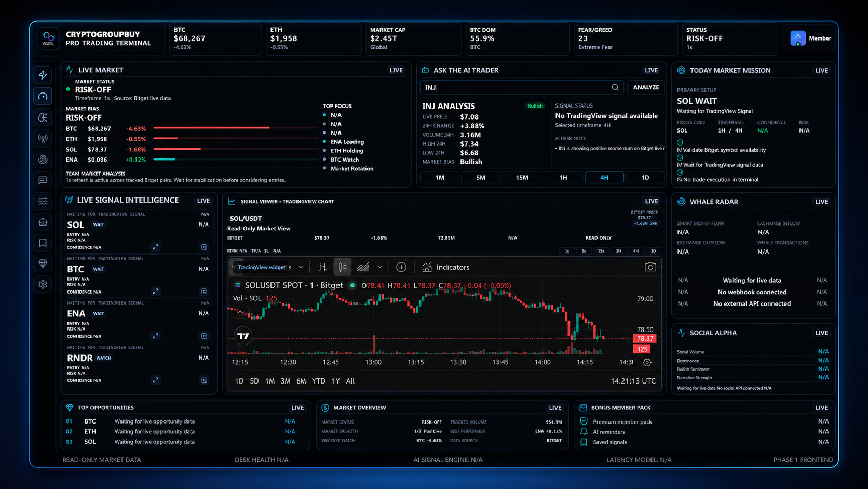Select the 15M timeframe in INJ analysis
Viewport: 868px width, 489px height.
click(x=522, y=177)
